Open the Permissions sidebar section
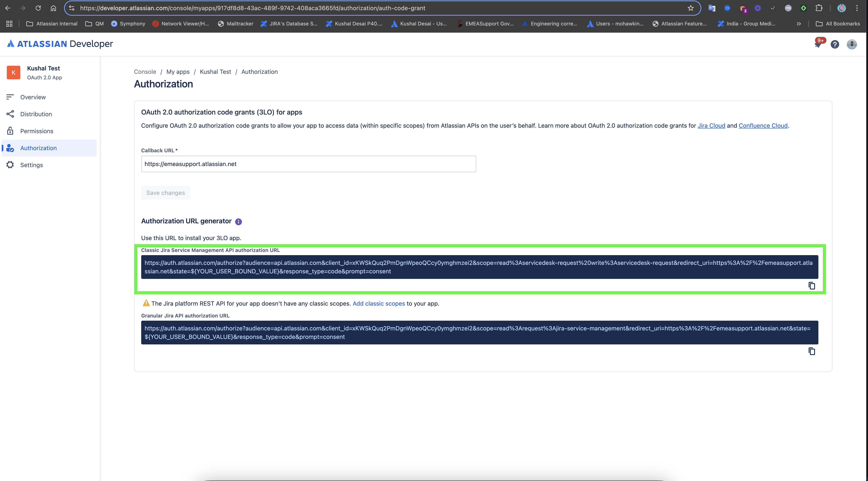The image size is (868, 481). click(x=36, y=131)
